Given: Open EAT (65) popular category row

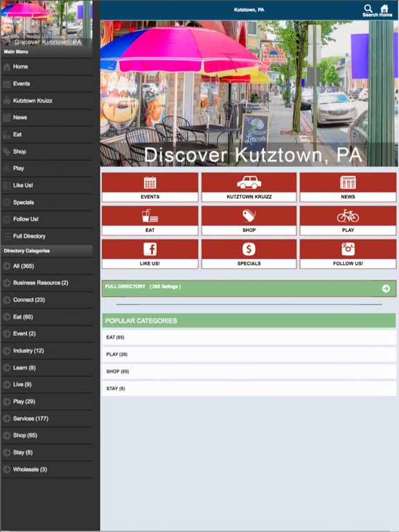Looking at the screenshot, I should click(x=249, y=337).
